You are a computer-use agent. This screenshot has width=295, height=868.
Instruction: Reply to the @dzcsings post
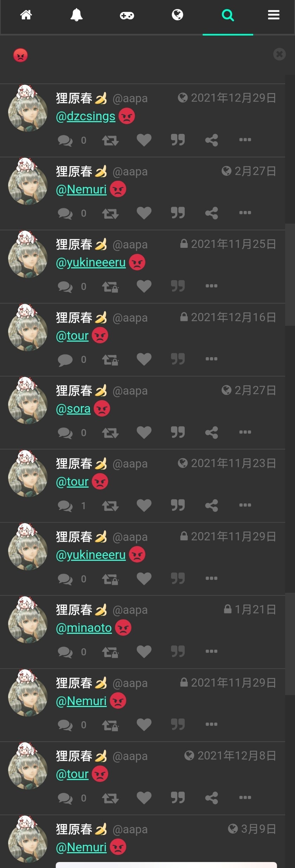pos(65,140)
